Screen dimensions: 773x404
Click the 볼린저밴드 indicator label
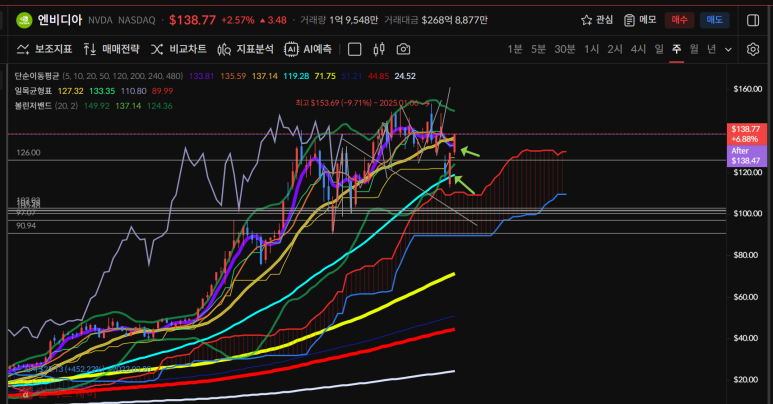(x=33, y=106)
